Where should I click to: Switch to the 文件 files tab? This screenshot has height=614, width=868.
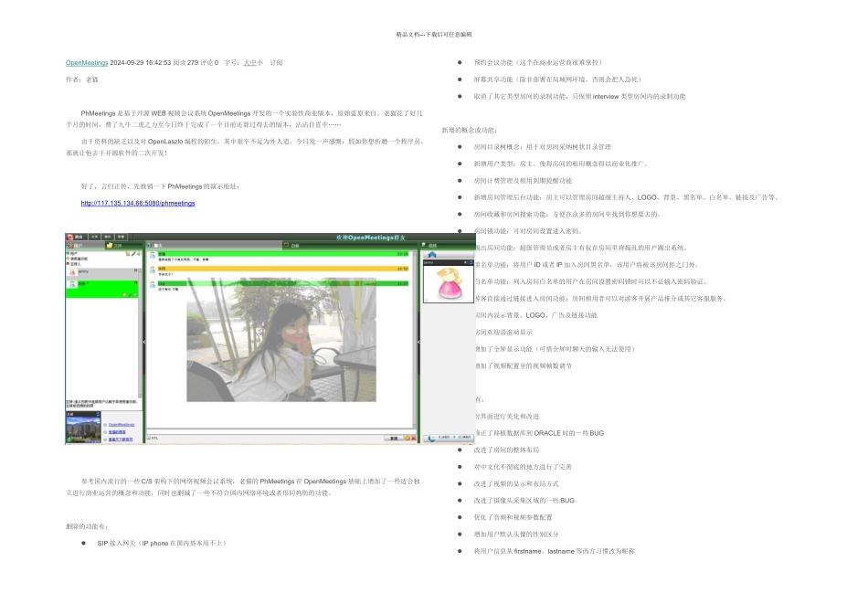point(123,245)
